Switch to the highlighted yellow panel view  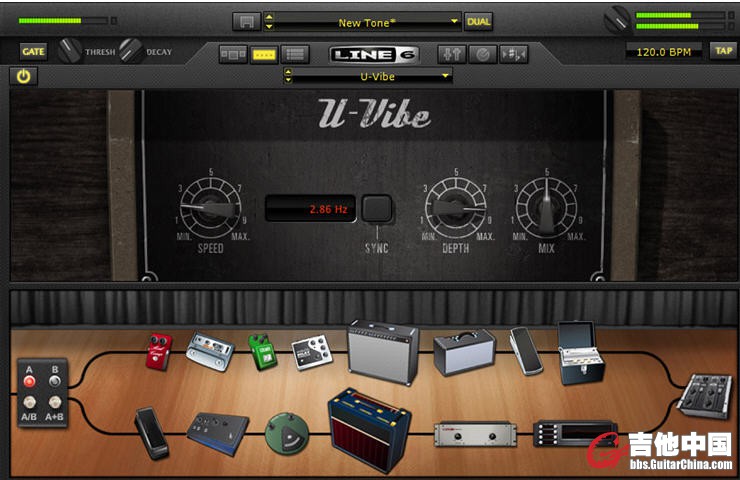[x=263, y=54]
